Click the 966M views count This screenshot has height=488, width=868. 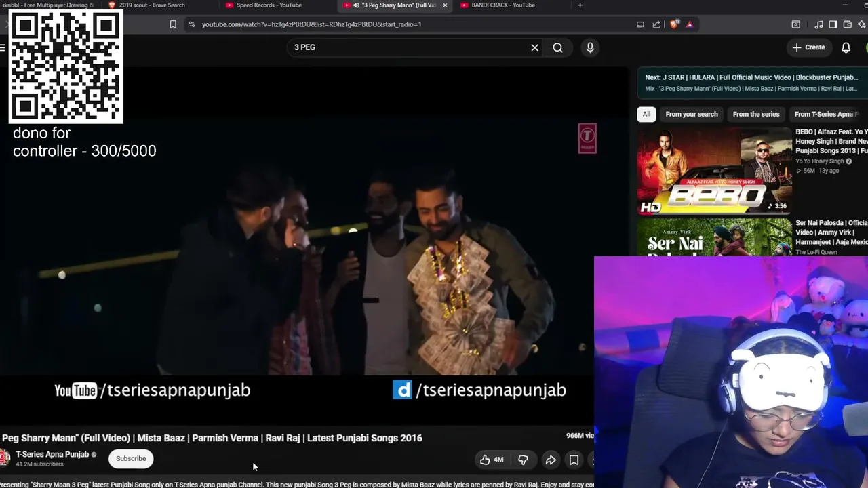[x=580, y=436]
